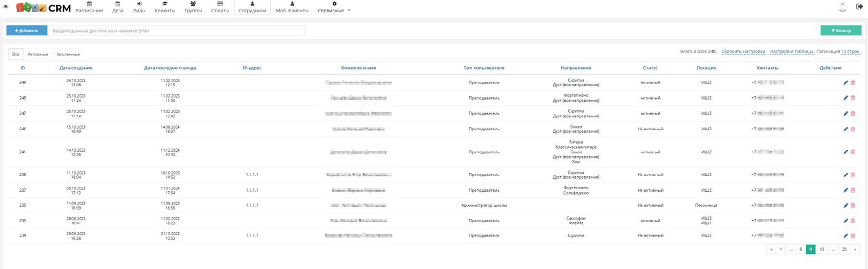Click Администратор школы cell in row 236
The image size is (868, 269).
(484, 205)
